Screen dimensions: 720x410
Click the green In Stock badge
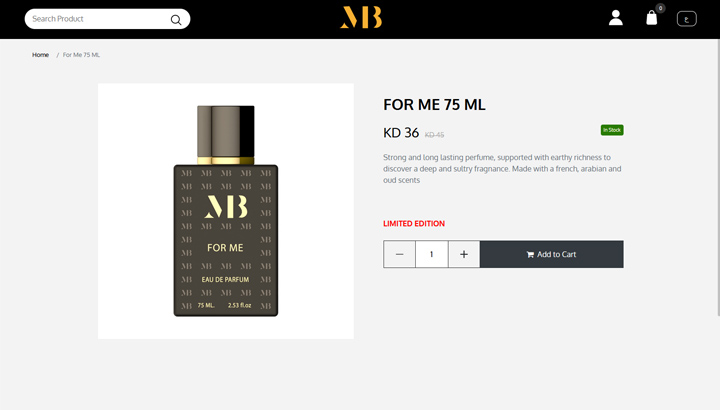coord(612,130)
